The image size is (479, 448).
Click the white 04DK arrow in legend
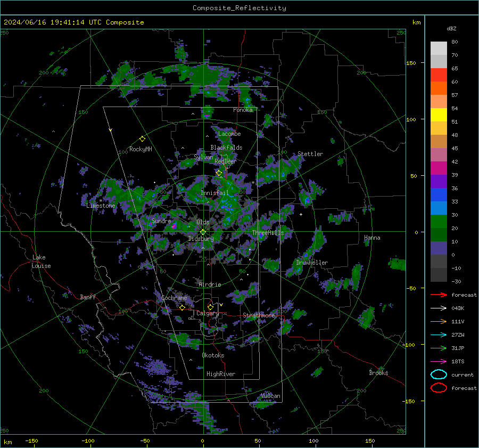tap(439, 308)
